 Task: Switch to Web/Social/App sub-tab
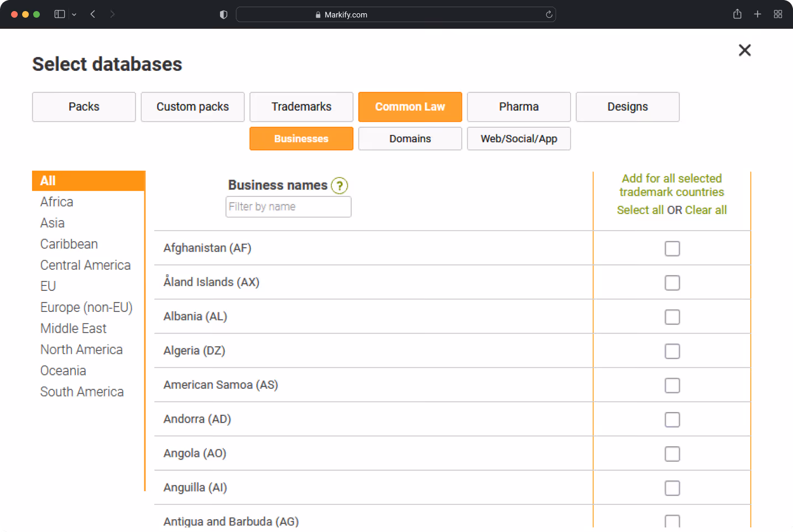[x=519, y=139]
